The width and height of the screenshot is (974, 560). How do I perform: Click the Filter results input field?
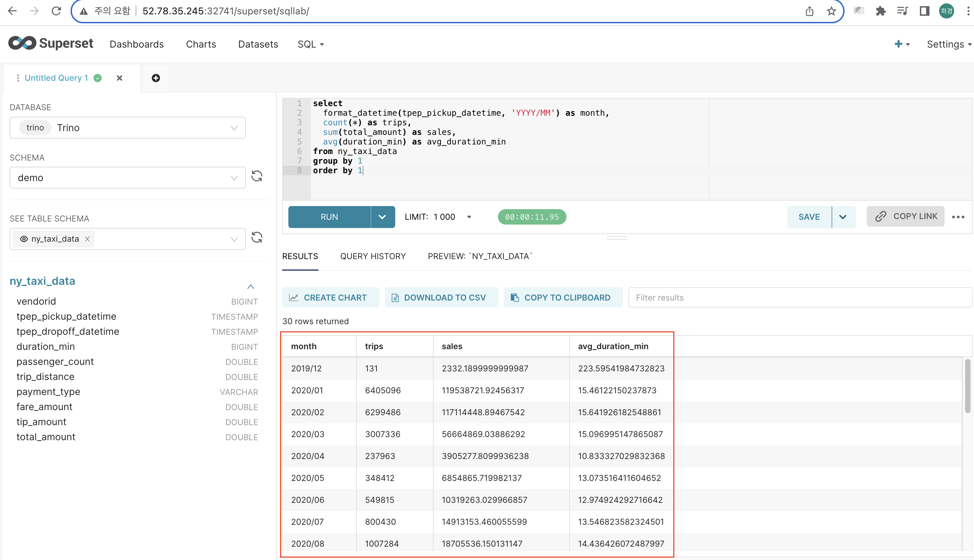tap(800, 297)
